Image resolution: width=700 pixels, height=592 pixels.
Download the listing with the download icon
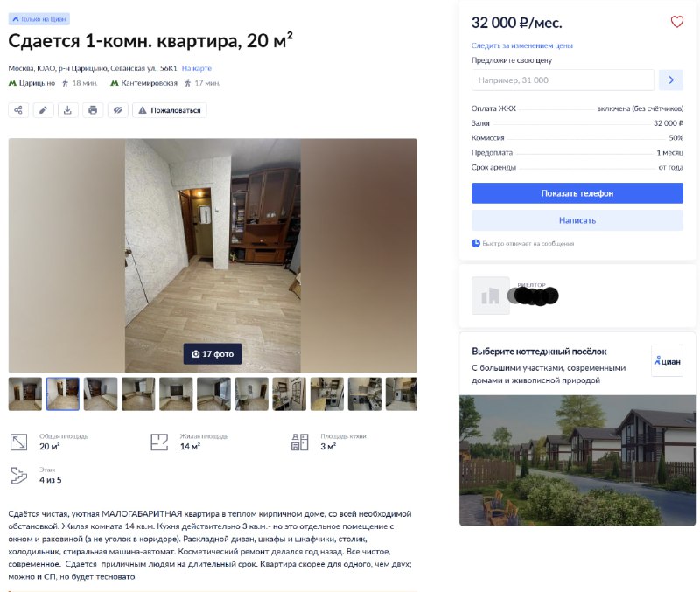pyautogui.click(x=68, y=110)
